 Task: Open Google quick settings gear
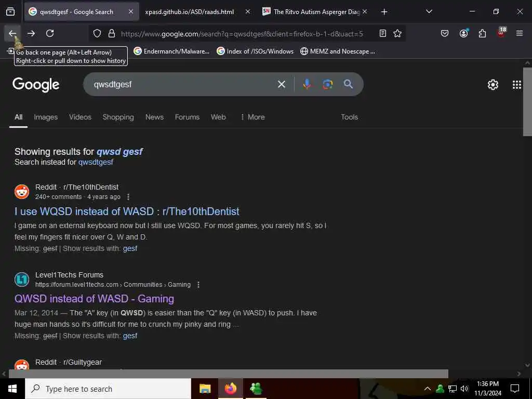pyautogui.click(x=493, y=85)
